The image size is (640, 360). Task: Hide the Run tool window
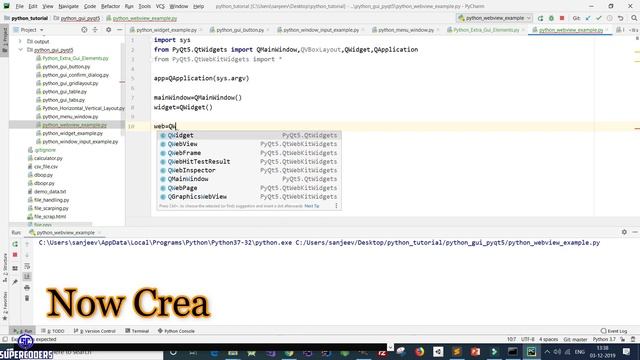[635, 232]
